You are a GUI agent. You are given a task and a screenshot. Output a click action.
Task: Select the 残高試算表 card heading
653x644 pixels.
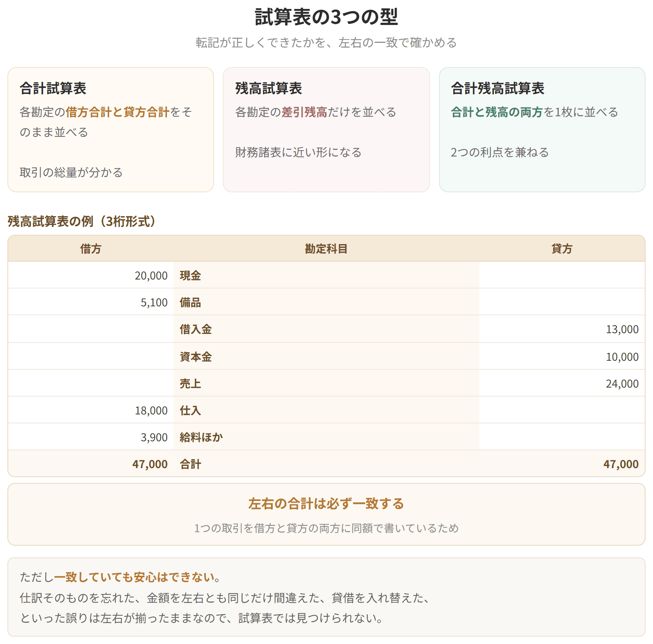[x=268, y=88]
